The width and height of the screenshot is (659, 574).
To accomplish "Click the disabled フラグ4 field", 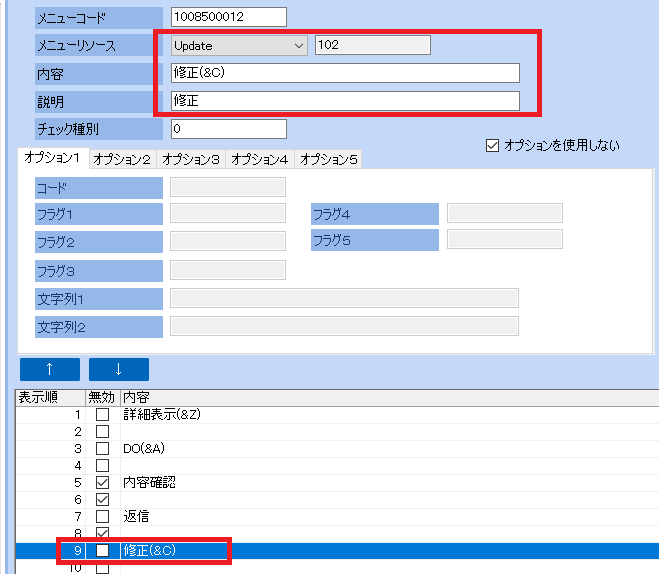I will tap(505, 213).
